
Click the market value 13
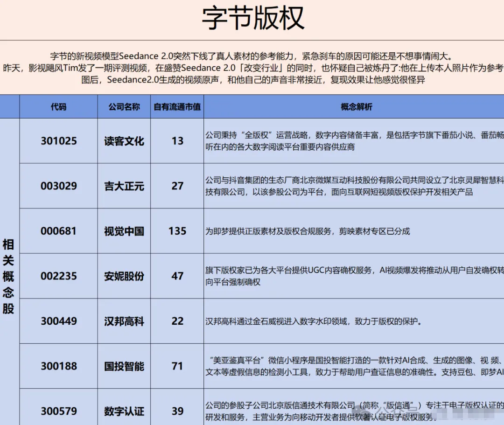177,141
